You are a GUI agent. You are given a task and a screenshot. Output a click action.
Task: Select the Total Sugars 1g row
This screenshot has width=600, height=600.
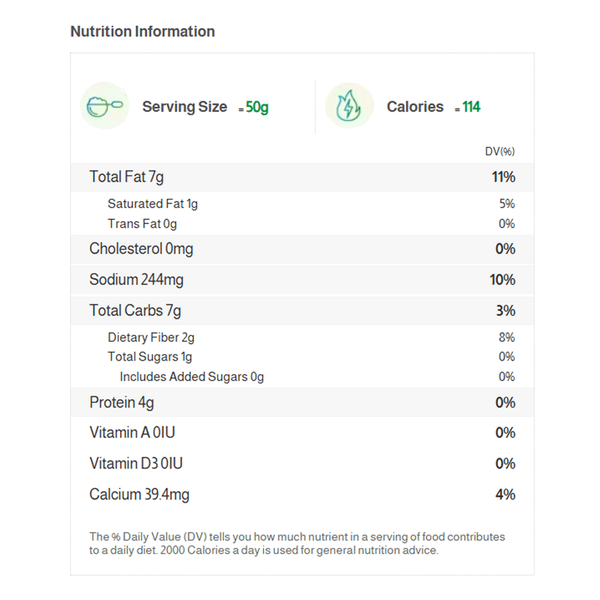(300, 357)
